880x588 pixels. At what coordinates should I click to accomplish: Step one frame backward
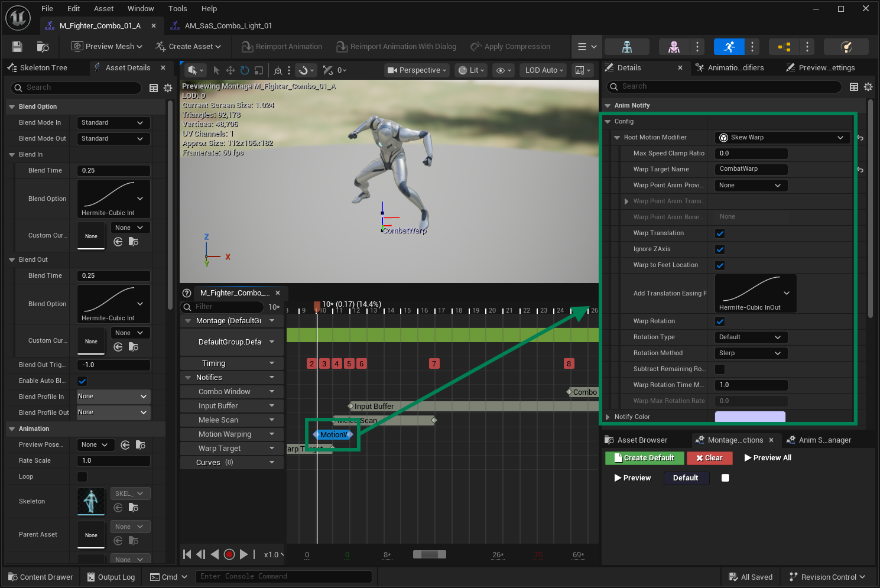click(201, 554)
